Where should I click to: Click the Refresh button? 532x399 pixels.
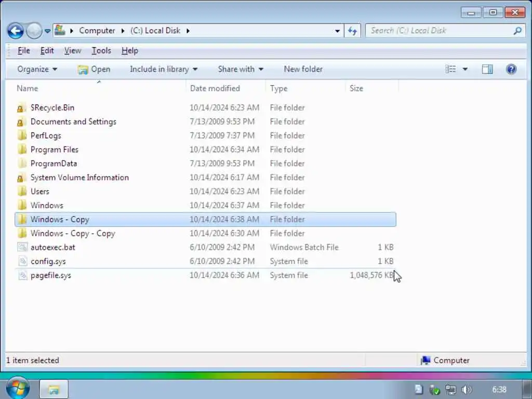tap(353, 31)
